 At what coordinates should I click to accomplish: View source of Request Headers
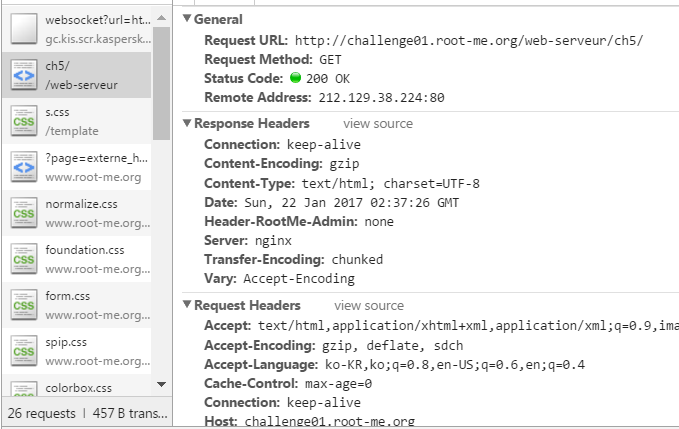[x=369, y=305]
